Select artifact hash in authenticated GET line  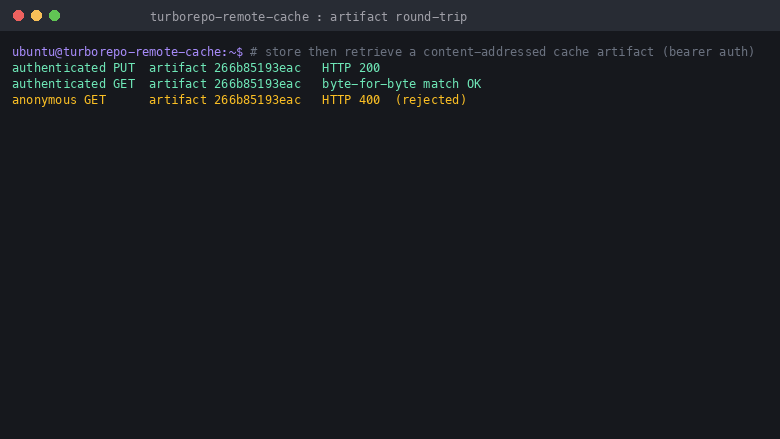coord(257,84)
